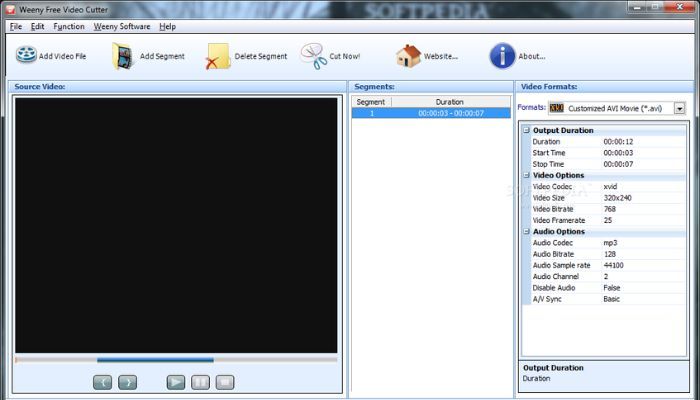This screenshot has height=400, width=700.
Task: Step to next frame button
Action: pyautogui.click(x=128, y=382)
